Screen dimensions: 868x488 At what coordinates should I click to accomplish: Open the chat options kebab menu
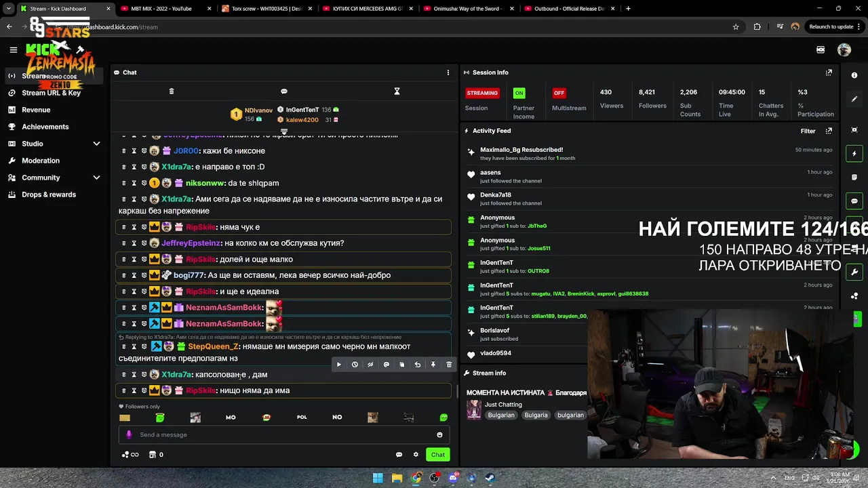pyautogui.click(x=448, y=73)
